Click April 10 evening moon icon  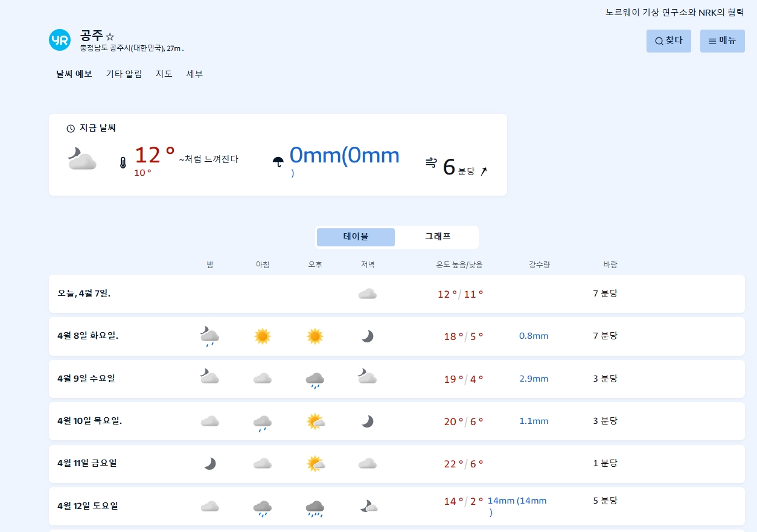367,421
